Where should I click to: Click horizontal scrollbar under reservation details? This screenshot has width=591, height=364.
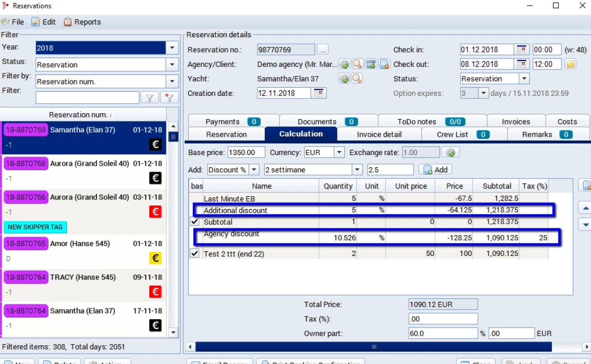[x=373, y=347]
